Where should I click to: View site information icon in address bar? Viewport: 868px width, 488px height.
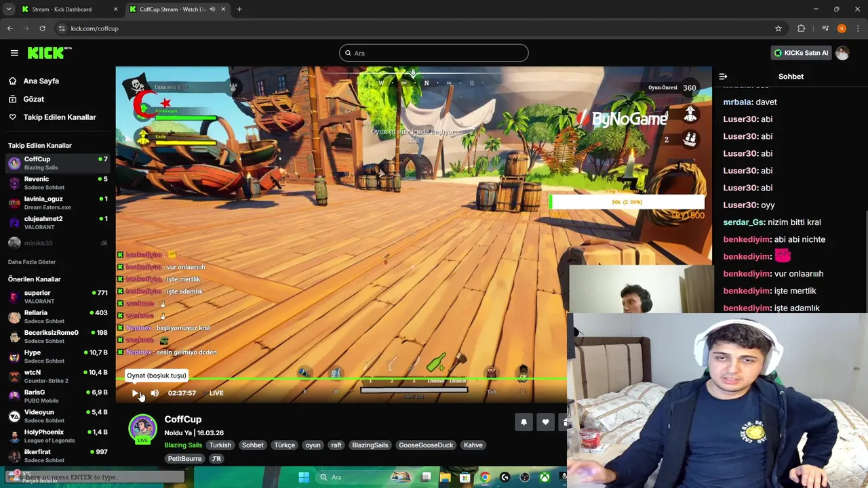click(62, 28)
